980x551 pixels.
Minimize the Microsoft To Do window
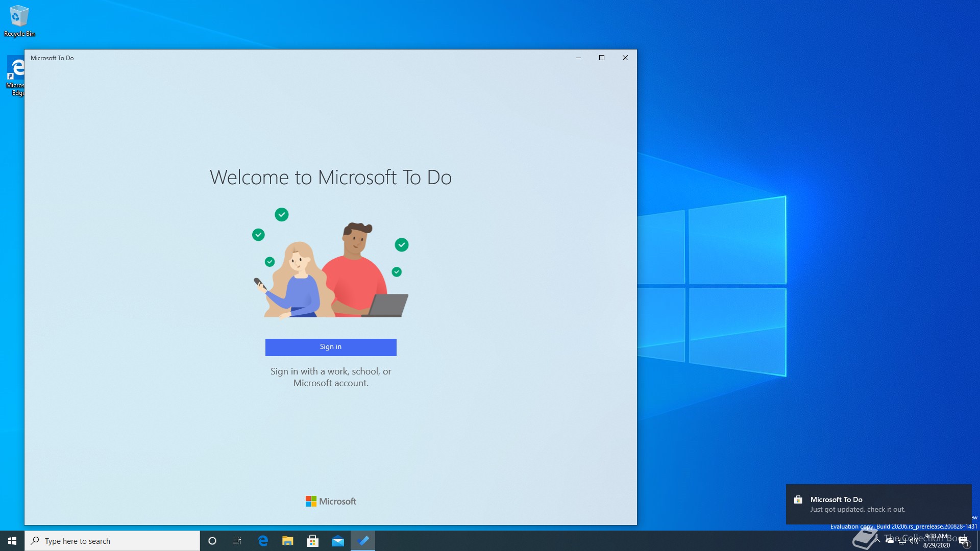point(578,58)
